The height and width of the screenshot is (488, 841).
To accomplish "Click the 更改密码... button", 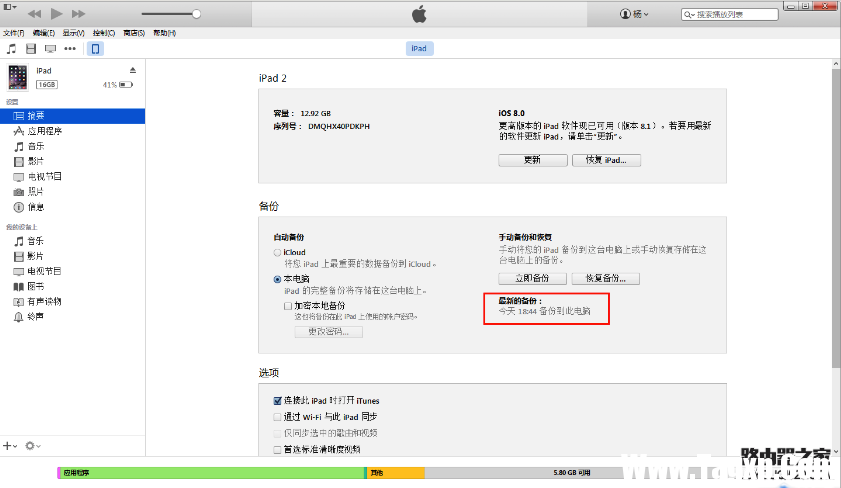I will coord(328,332).
